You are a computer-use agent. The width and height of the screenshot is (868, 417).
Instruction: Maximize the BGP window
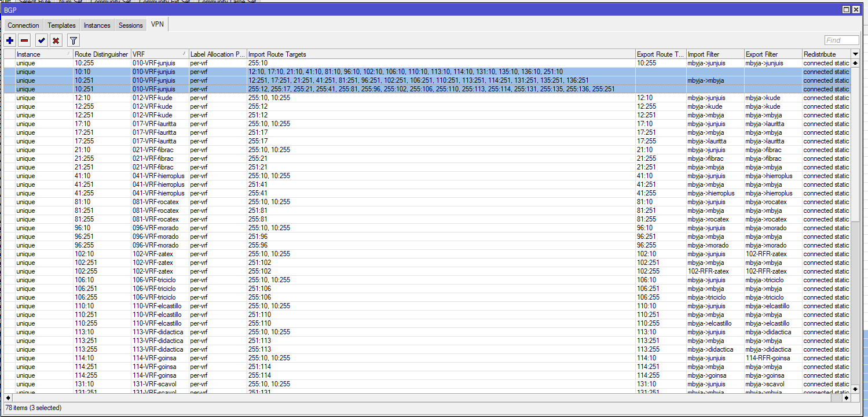coord(845,9)
